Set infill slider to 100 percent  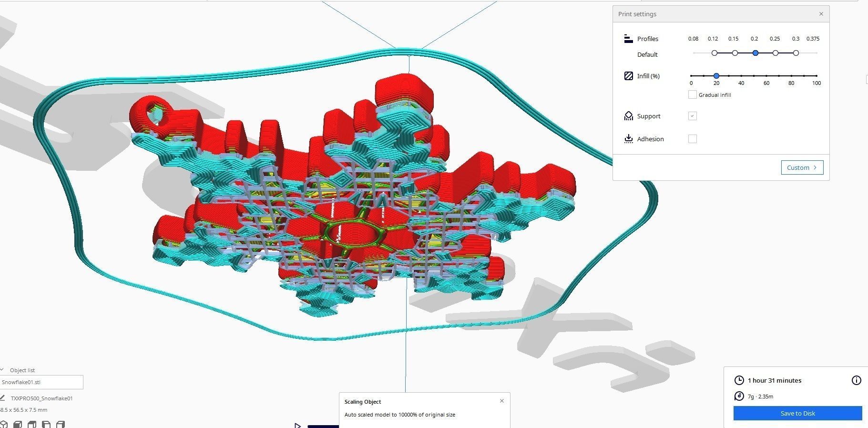817,76
